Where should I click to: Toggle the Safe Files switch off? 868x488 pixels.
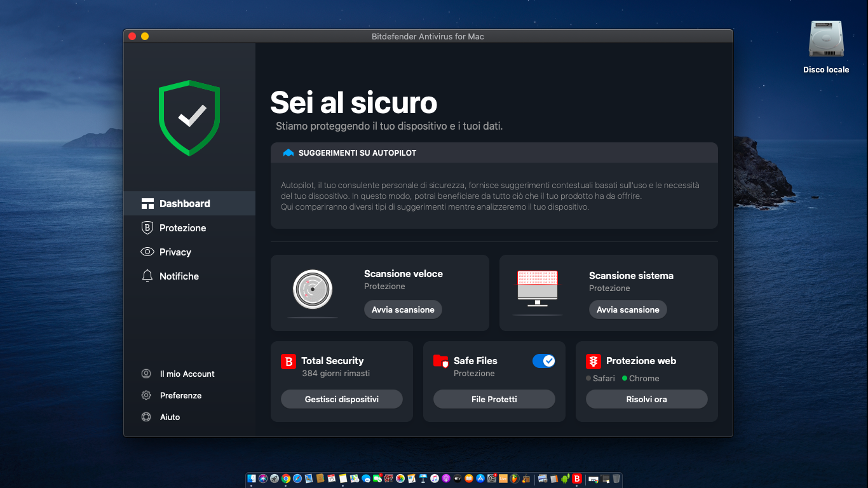[544, 361]
